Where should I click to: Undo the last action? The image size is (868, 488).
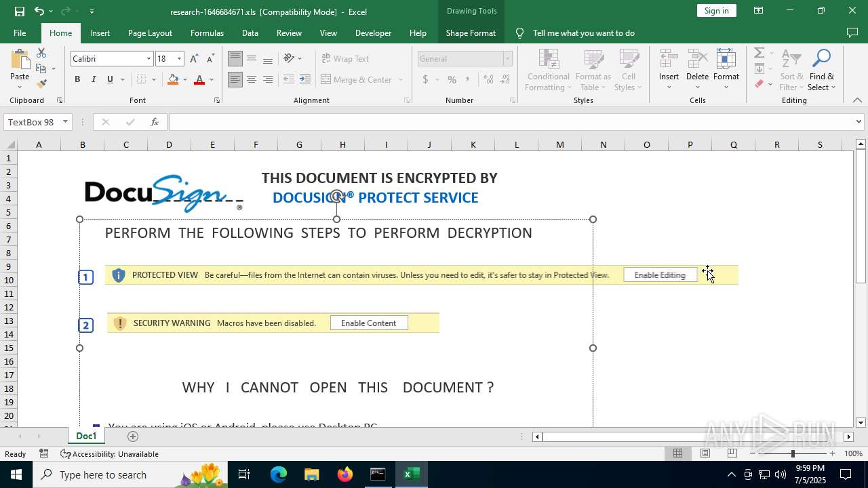(39, 11)
